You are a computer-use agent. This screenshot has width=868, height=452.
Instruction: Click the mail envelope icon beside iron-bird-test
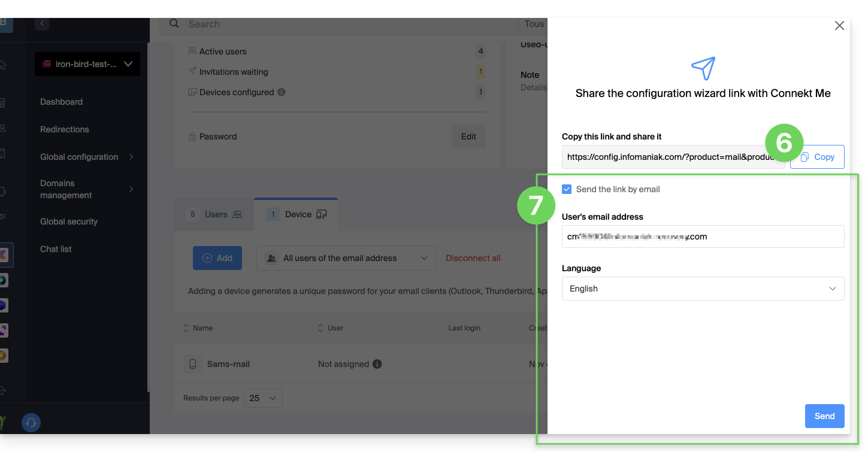47,64
